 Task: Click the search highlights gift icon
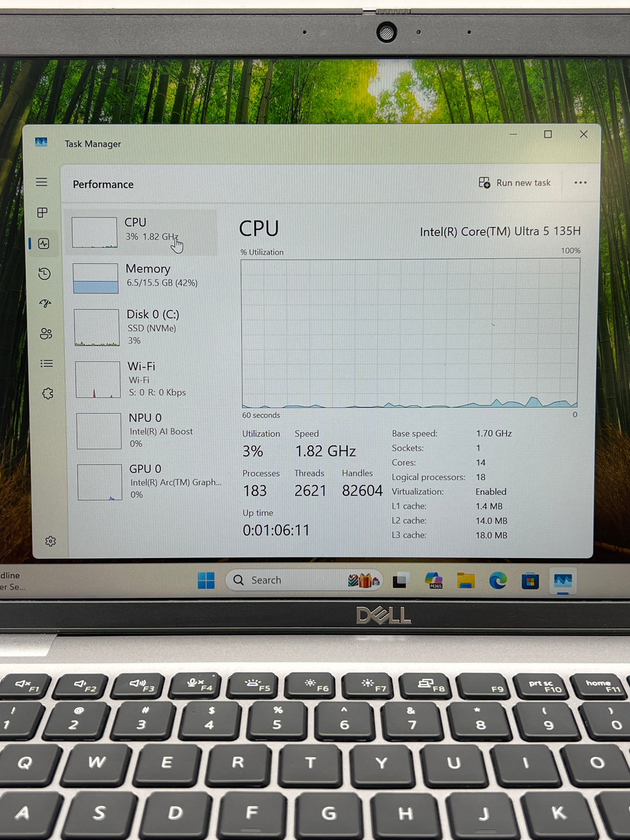coord(364,580)
